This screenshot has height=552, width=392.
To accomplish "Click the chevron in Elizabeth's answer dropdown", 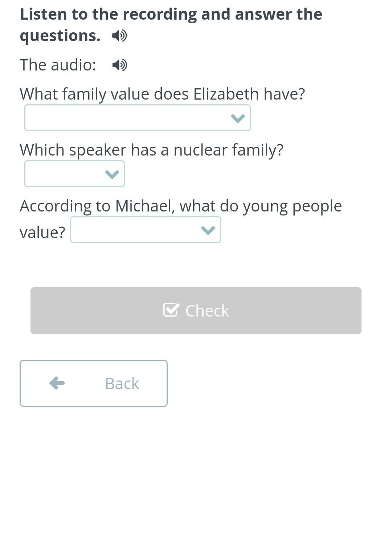I will coord(238,118).
